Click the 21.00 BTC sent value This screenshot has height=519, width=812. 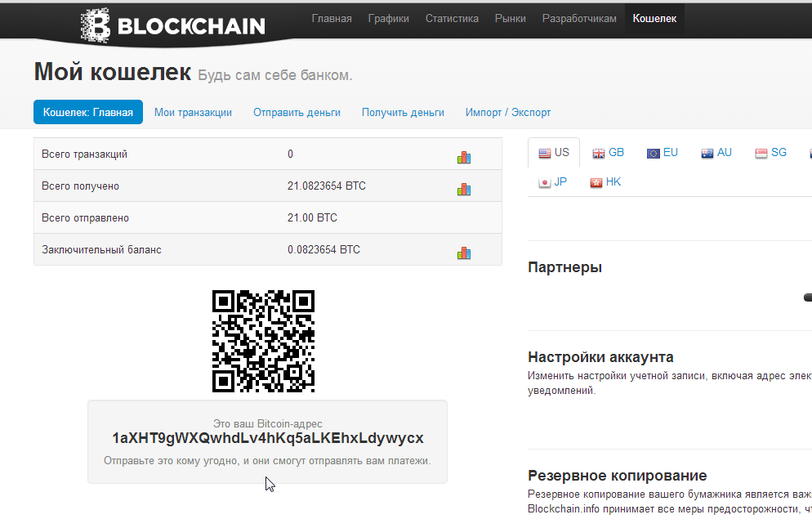(x=312, y=218)
